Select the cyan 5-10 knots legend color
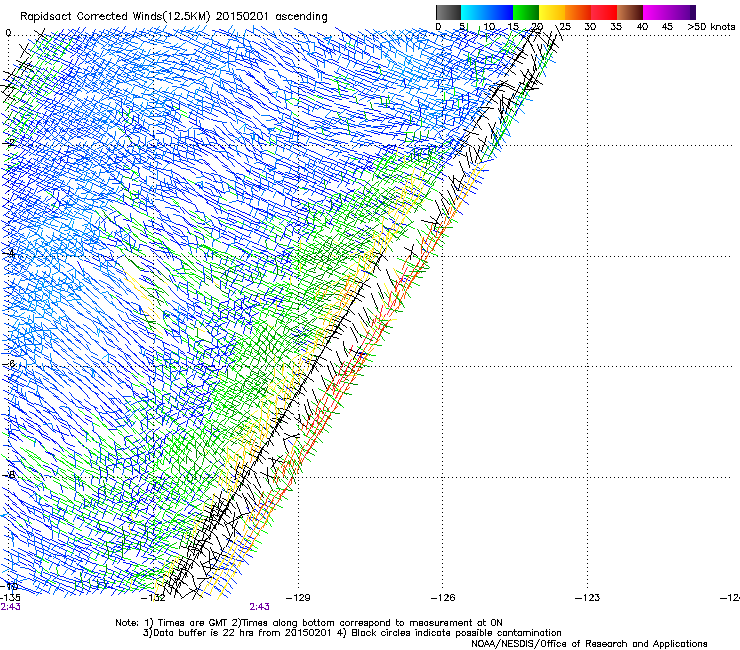Image resolution: width=740 pixels, height=650 pixels. [x=474, y=12]
